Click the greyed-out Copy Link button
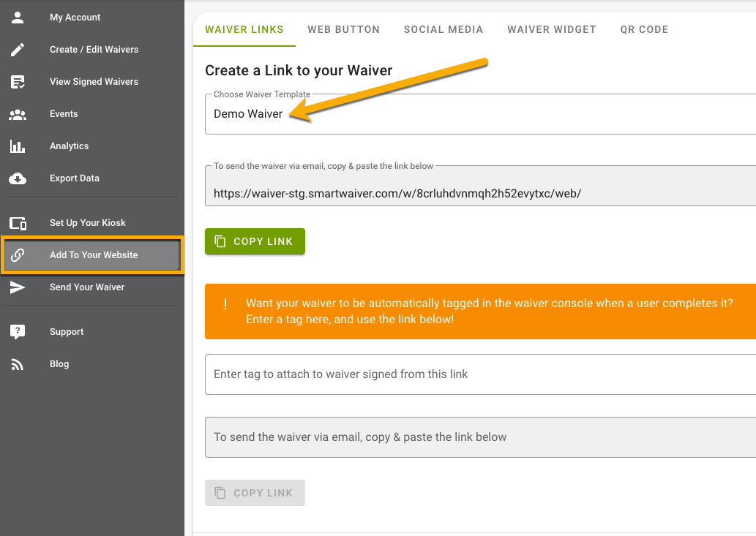This screenshot has height=536, width=756. (255, 493)
